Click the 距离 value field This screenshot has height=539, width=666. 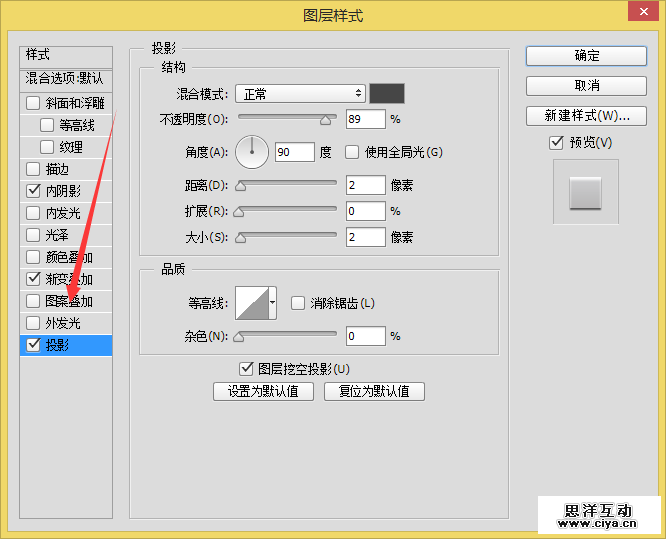click(366, 185)
